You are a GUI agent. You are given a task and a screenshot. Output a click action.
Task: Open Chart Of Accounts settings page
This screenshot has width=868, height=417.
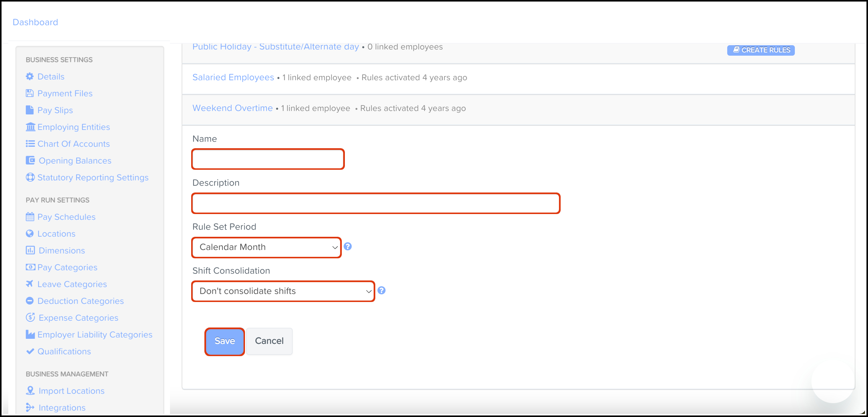(73, 144)
